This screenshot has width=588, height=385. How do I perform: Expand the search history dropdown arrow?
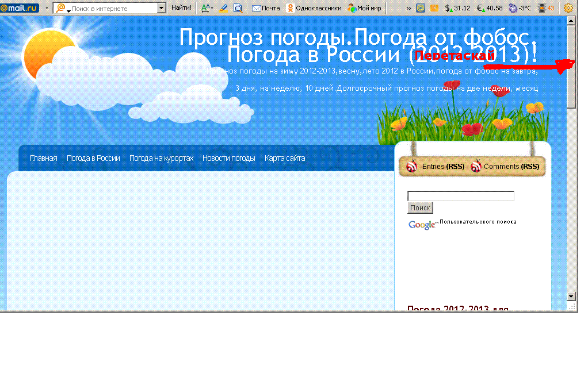click(161, 8)
